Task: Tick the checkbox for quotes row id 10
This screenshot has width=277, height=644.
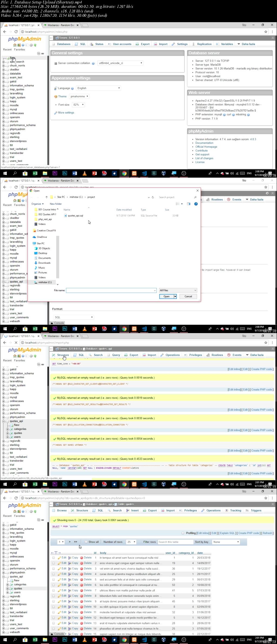Action: pyautogui.click(x=53, y=606)
